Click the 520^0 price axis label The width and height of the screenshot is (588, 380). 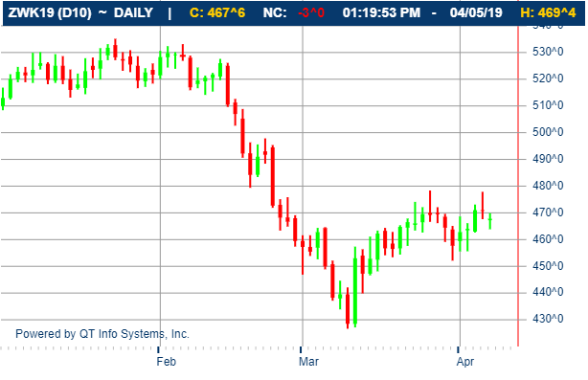[x=548, y=78]
